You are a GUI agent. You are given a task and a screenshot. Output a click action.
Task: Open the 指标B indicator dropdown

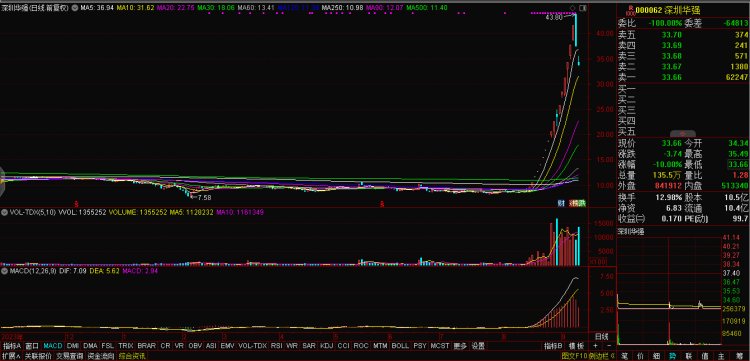[x=553, y=346]
